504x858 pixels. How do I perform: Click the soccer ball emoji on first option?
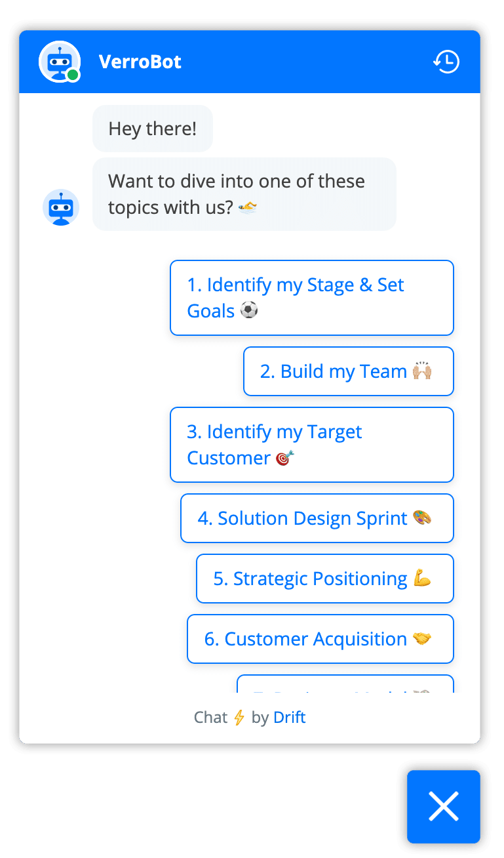pos(249,310)
